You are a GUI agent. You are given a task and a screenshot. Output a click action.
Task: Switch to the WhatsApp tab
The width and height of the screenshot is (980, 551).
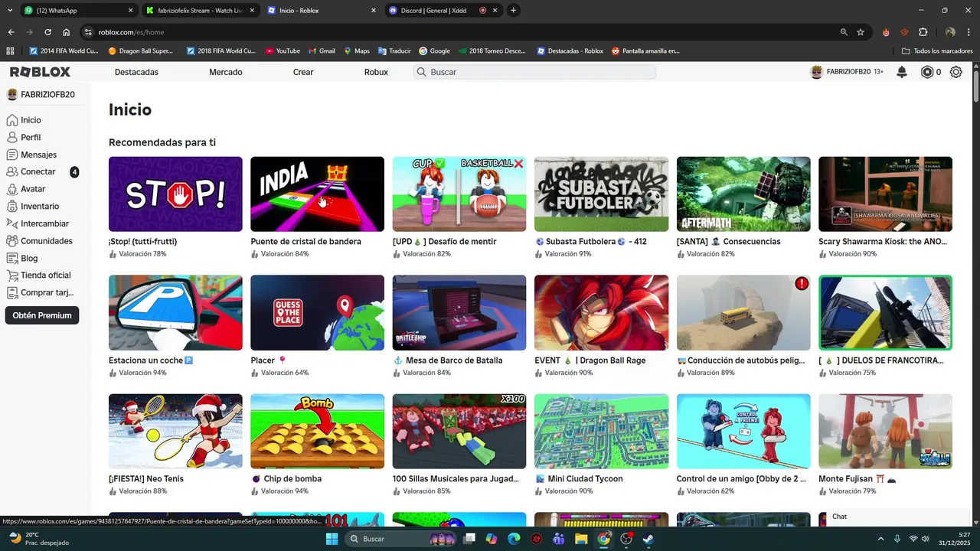[x=77, y=11]
